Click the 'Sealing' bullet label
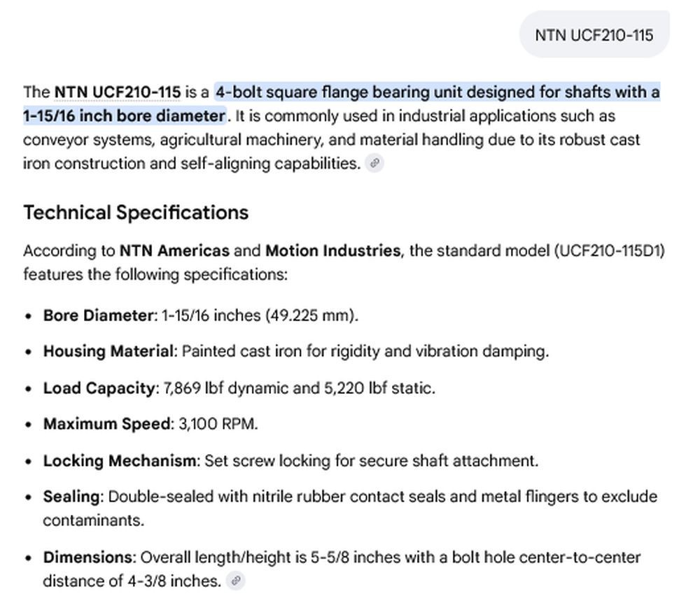 point(71,497)
